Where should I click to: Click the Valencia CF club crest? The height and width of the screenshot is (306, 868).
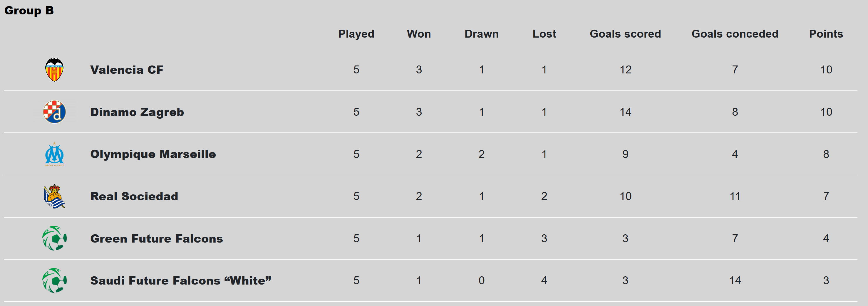(54, 70)
